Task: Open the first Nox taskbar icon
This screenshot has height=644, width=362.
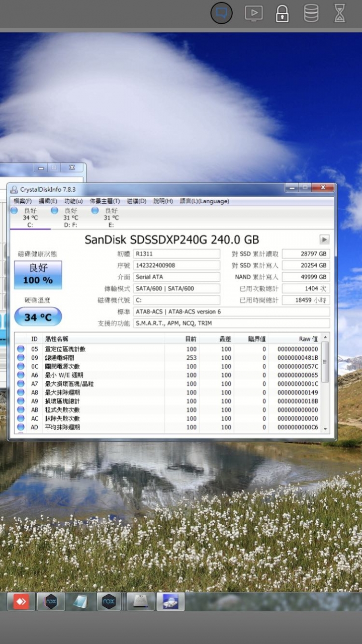Action: click(51, 601)
